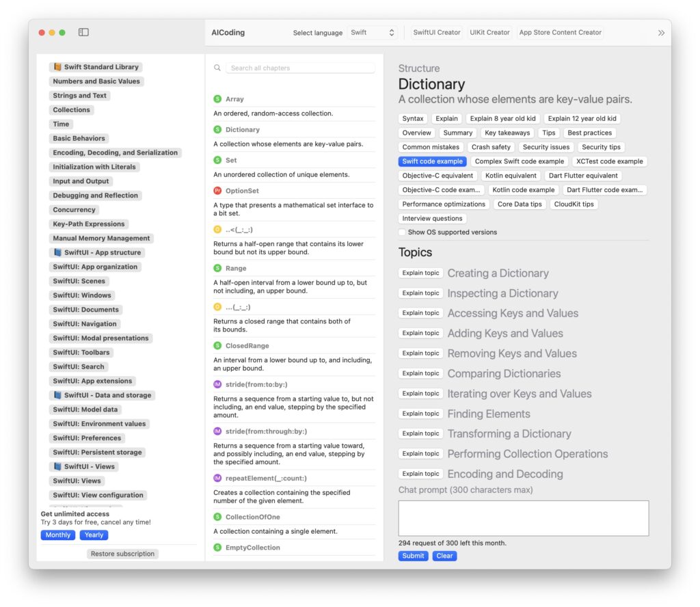Choose the Yearly subscription

click(94, 535)
